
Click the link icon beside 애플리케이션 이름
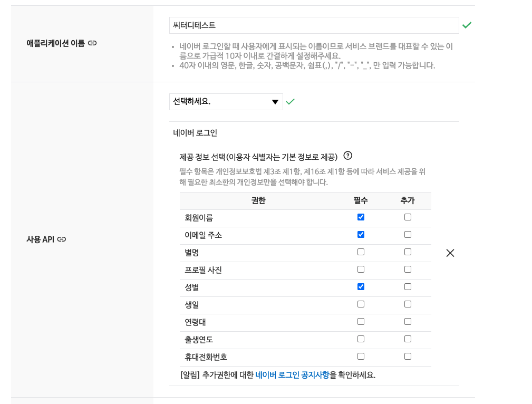(x=92, y=43)
